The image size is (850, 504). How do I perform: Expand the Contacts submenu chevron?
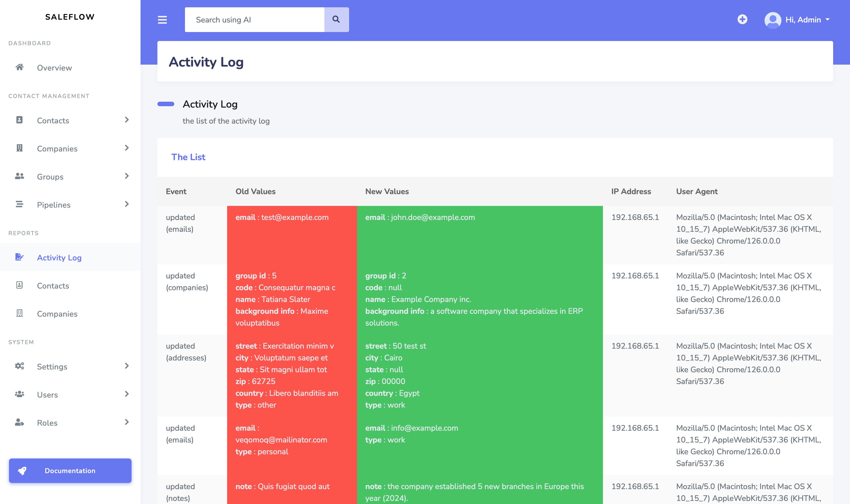(127, 120)
